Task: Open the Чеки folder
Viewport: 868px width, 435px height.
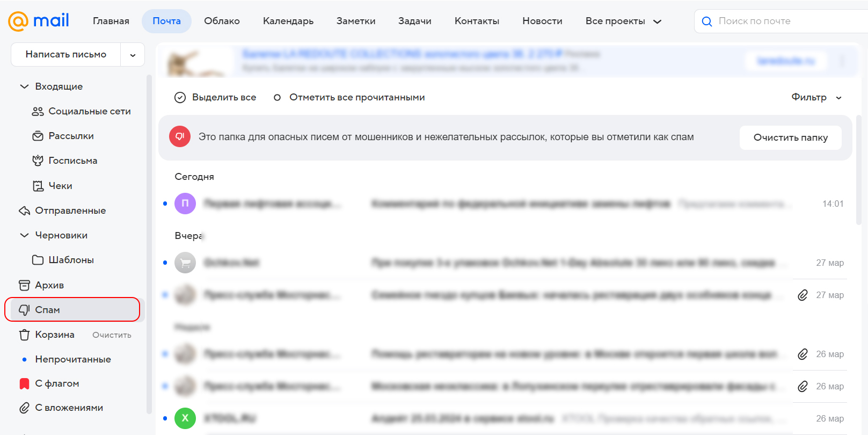Action: pyautogui.click(x=60, y=186)
